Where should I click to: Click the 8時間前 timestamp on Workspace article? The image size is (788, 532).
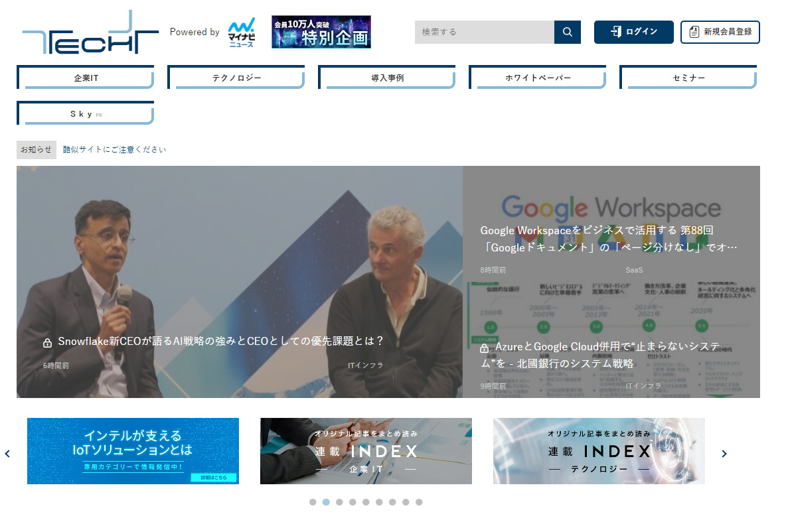pyautogui.click(x=493, y=270)
